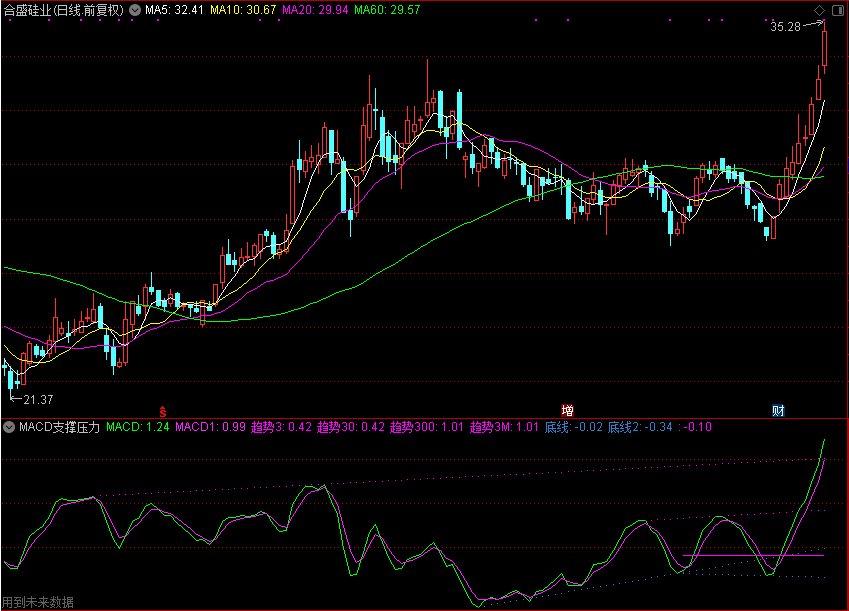
Task: Select the MACD1: 0.99 value
Action: (211, 427)
